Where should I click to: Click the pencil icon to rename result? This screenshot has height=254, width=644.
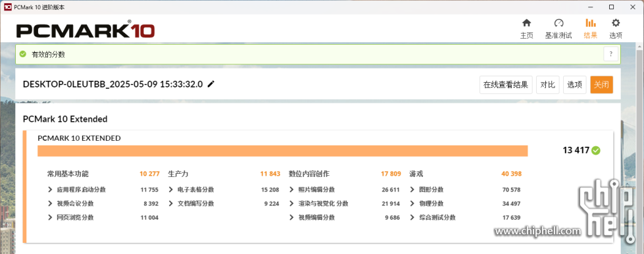point(211,84)
